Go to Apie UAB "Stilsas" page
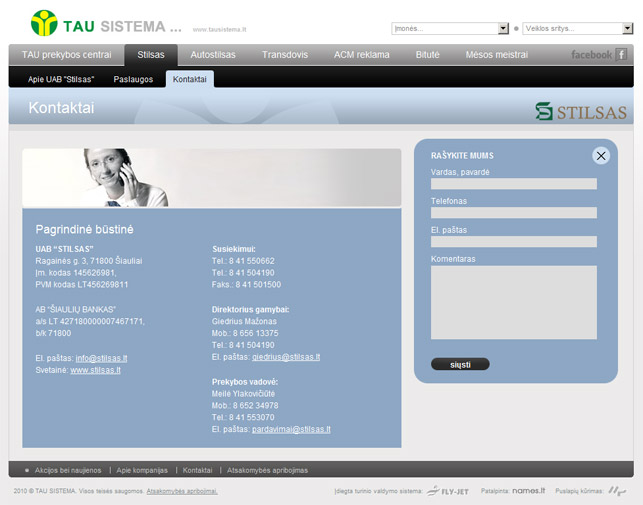 click(x=64, y=79)
